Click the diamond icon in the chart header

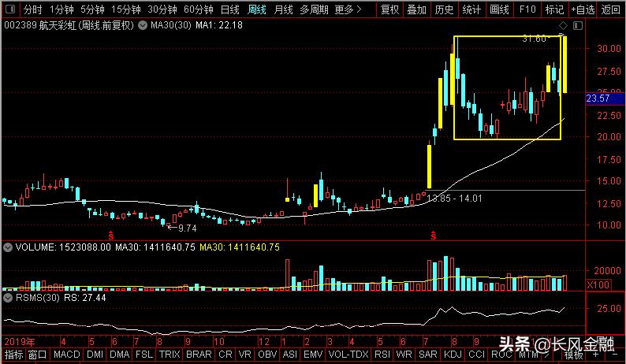pos(563,26)
